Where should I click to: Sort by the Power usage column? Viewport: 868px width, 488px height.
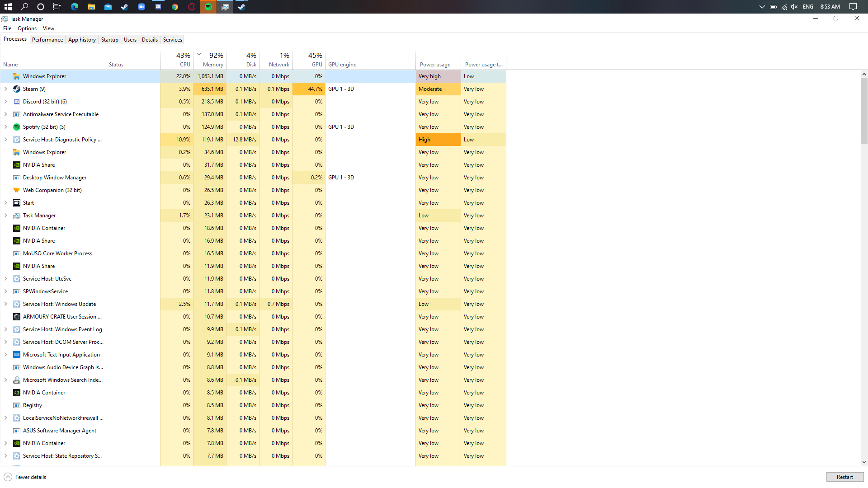438,60
